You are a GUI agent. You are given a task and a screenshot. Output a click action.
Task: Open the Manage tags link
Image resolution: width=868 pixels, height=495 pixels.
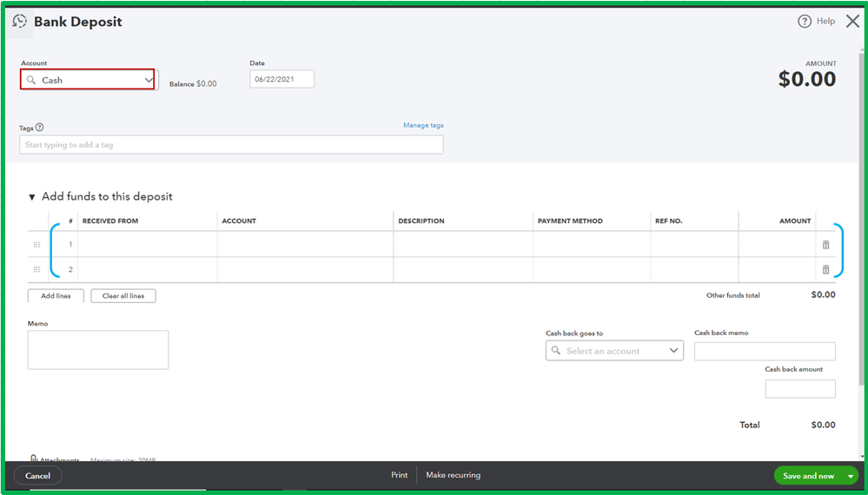423,126
